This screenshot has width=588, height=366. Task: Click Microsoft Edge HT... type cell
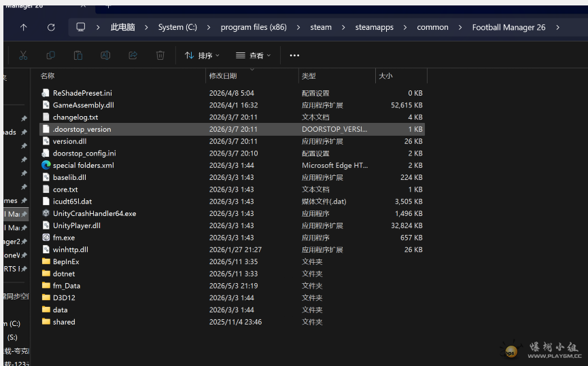pyautogui.click(x=334, y=165)
